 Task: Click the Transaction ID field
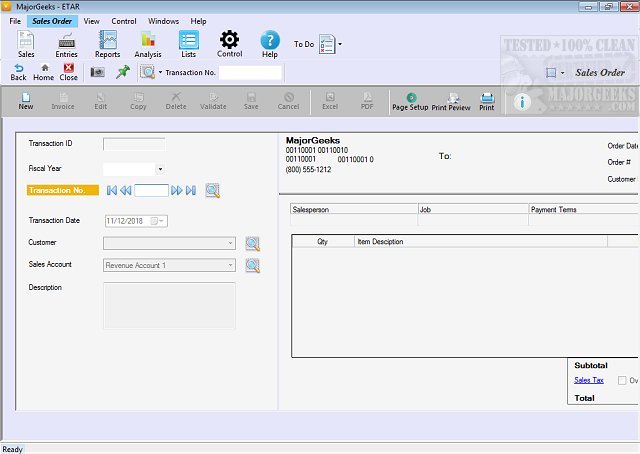(134, 144)
